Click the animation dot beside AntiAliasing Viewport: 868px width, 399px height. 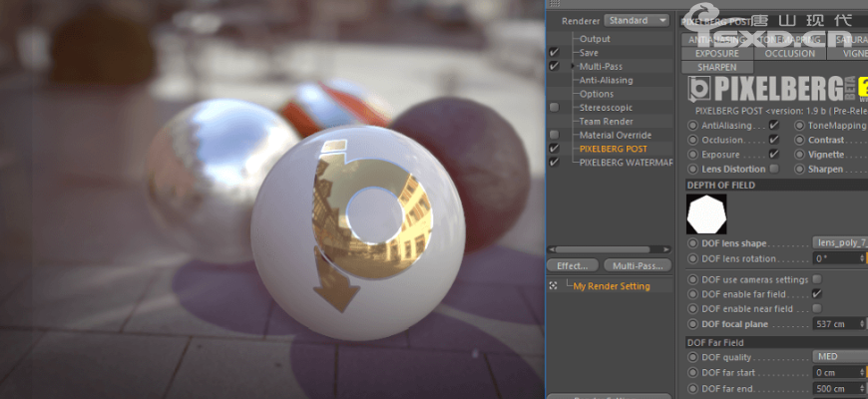pyautogui.click(x=692, y=126)
